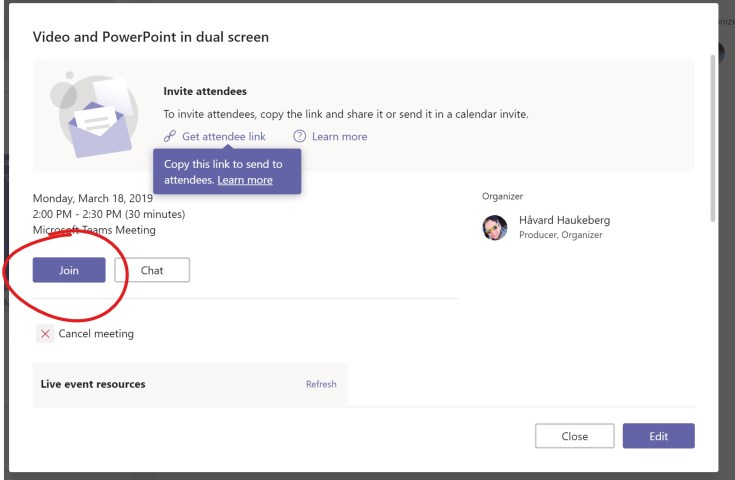Follow 'Learn more' link inside the tooltip

point(245,180)
